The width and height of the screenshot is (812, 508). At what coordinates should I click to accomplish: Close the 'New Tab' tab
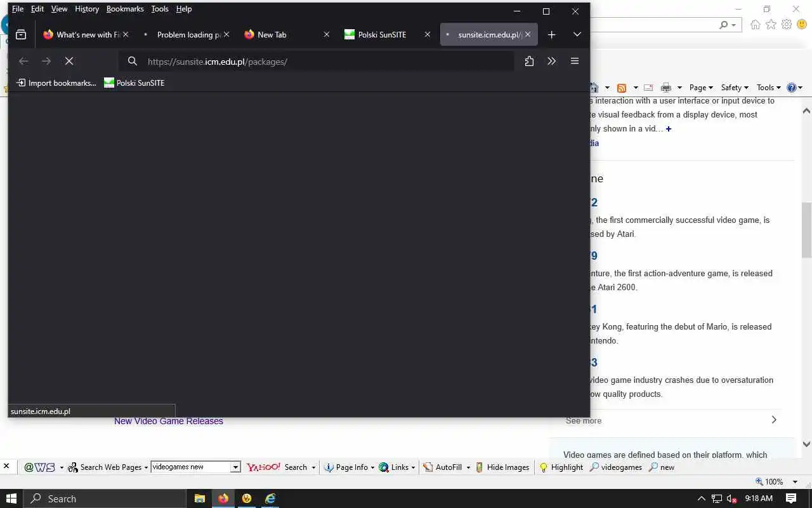point(327,35)
